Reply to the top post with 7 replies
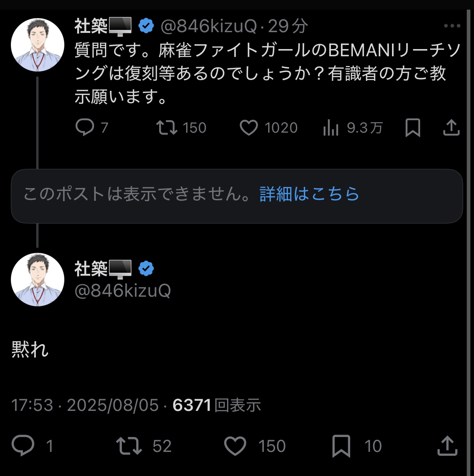The image size is (474, 476). (x=85, y=127)
